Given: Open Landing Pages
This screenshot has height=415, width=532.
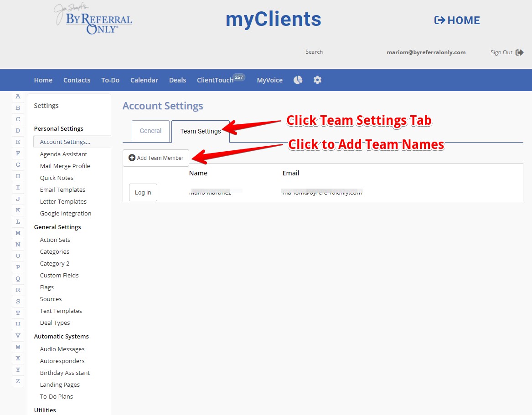Looking at the screenshot, I should (x=60, y=385).
